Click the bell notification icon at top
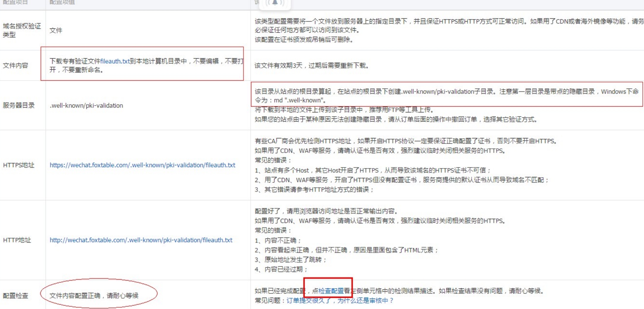Viewport: 644px width, 309px height. pos(275,3)
